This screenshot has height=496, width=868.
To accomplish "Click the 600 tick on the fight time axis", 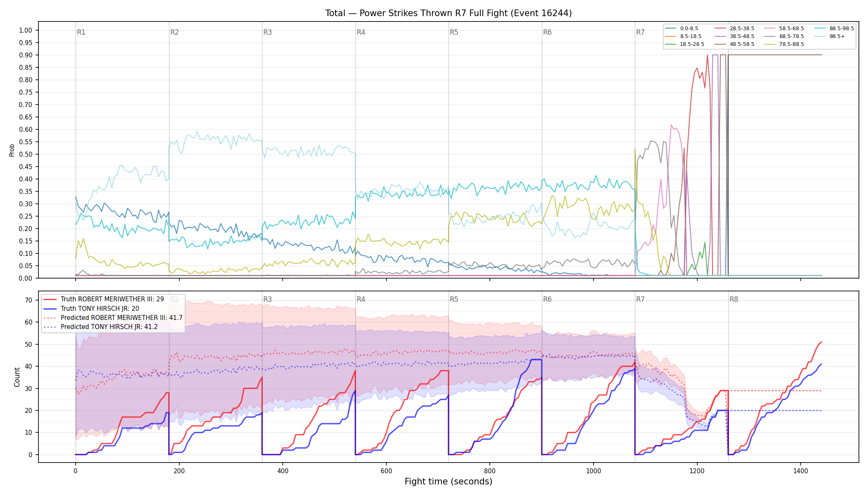I will coord(386,471).
